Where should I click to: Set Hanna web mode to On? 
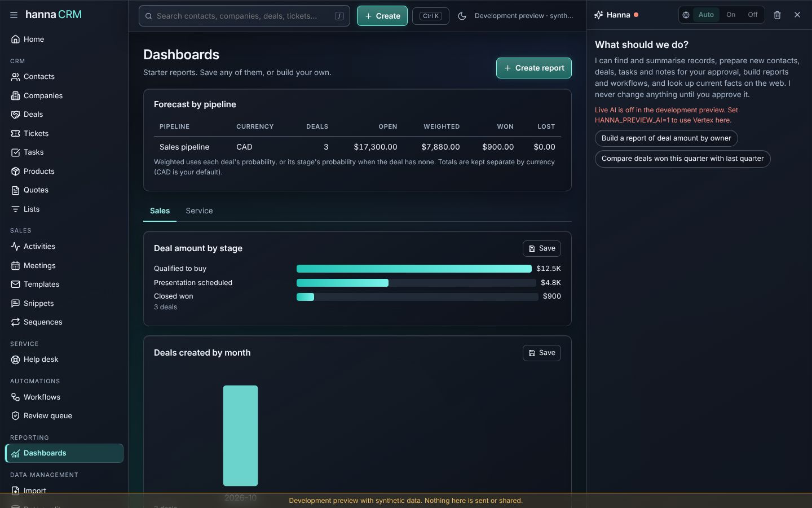tap(731, 15)
